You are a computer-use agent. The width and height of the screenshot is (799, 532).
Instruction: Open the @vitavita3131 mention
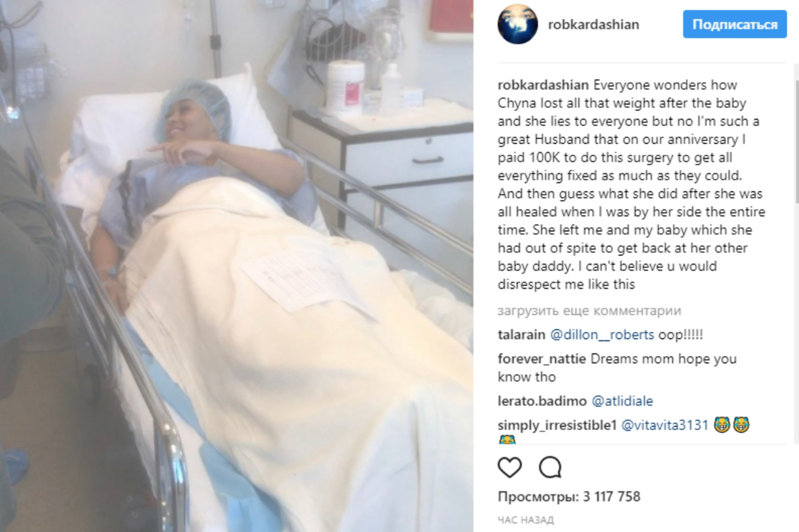[665, 425]
